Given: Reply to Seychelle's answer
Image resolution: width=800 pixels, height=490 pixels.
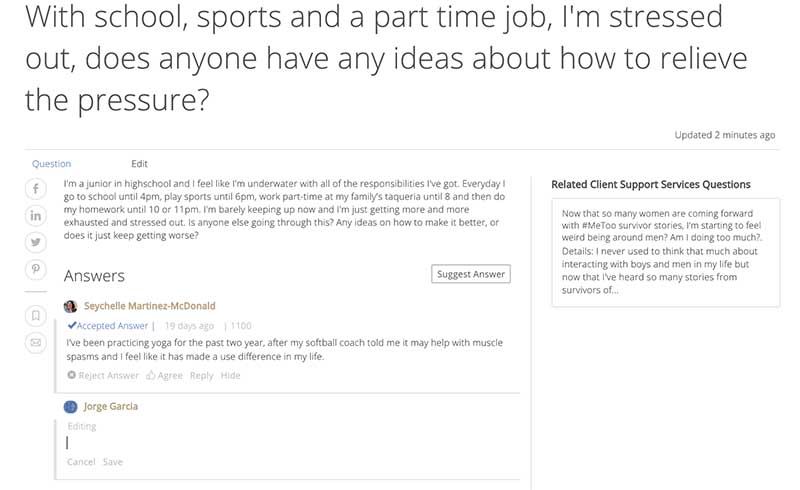Looking at the screenshot, I should 202,375.
